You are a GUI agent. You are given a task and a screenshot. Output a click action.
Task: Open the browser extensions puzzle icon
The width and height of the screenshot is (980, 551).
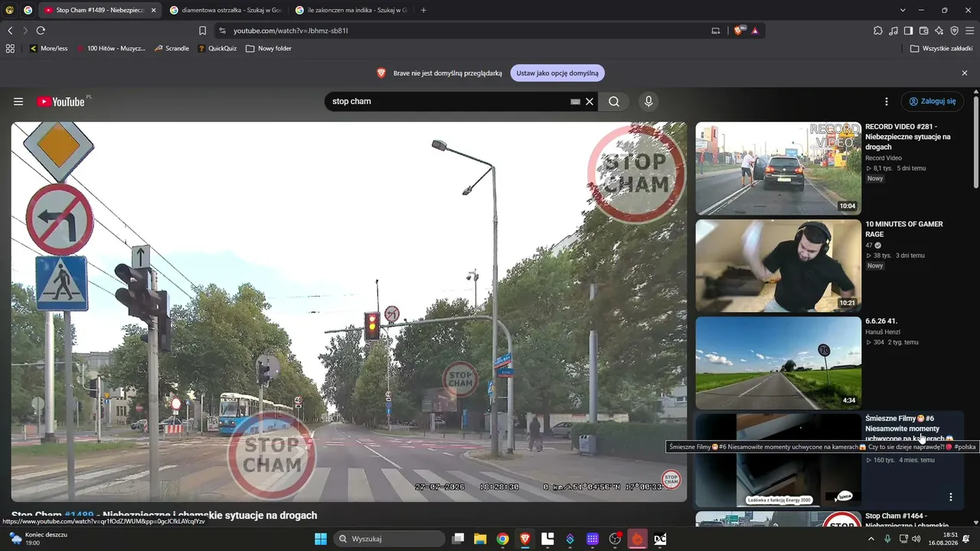pos(878,31)
